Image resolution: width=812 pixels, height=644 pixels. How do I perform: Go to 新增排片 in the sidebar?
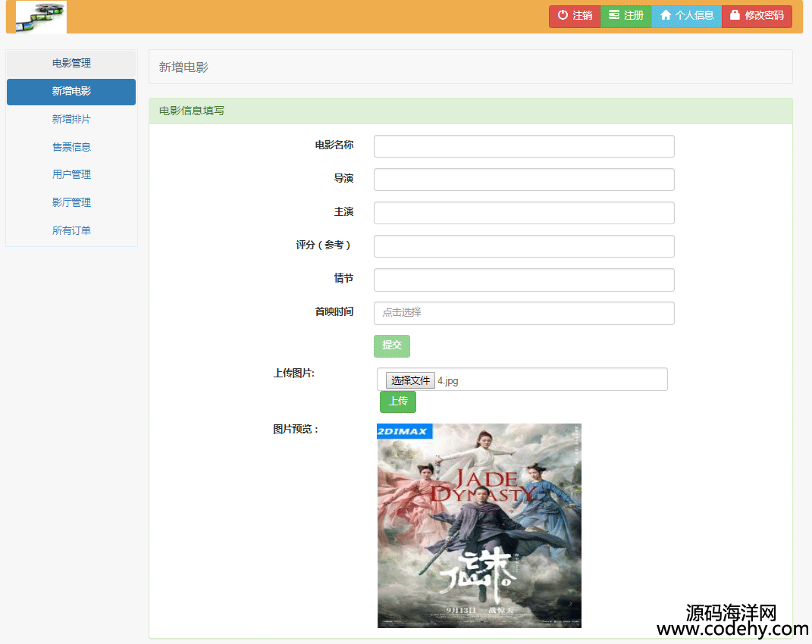[71, 119]
